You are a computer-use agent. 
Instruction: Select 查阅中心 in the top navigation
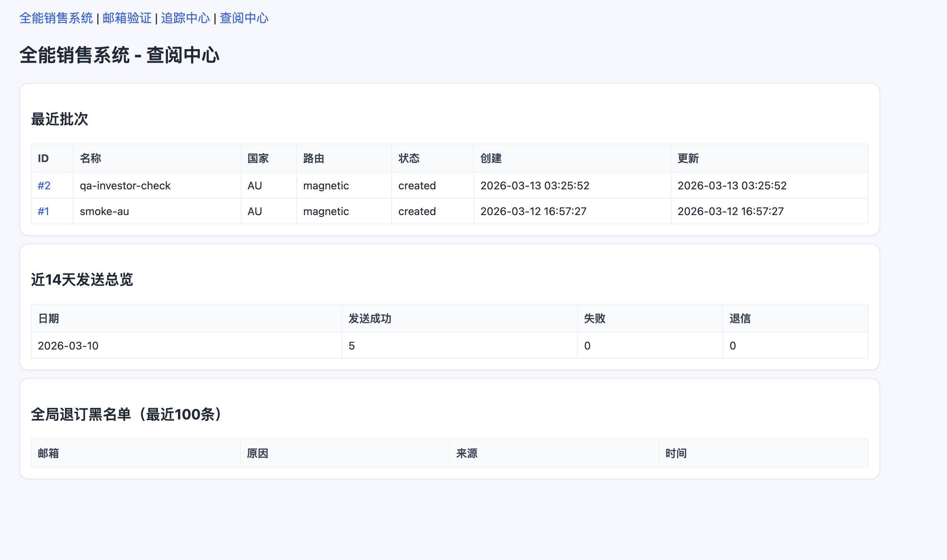[244, 18]
